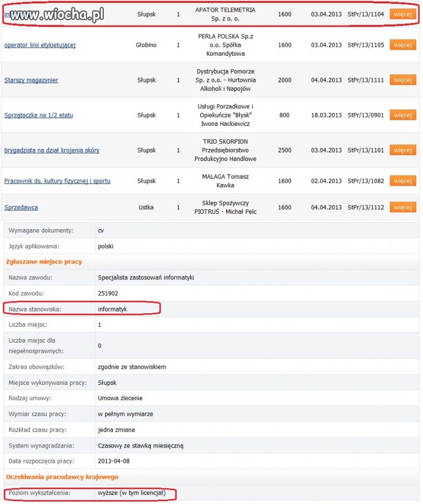Select 'PERLA POLSKA Sp.z o.o.' employer cell

225,45
